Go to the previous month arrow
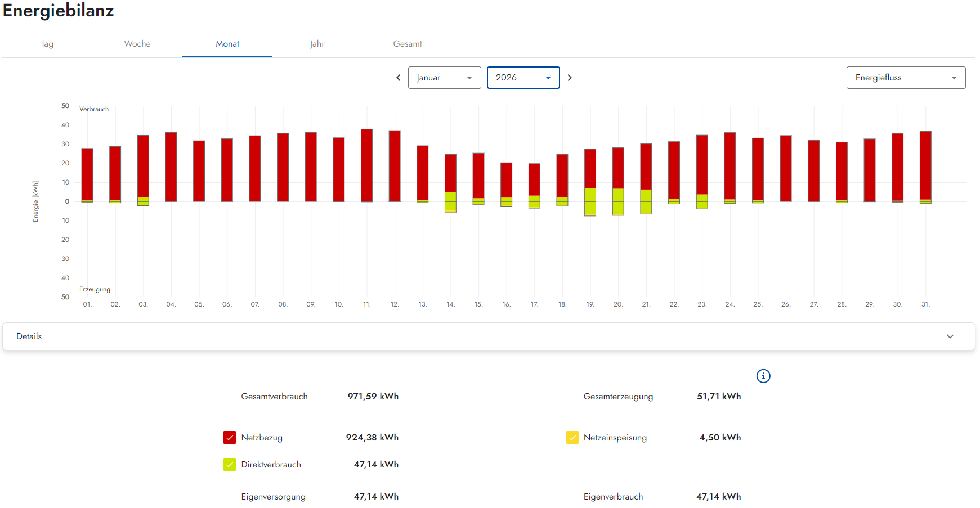The height and width of the screenshot is (508, 980). point(399,78)
